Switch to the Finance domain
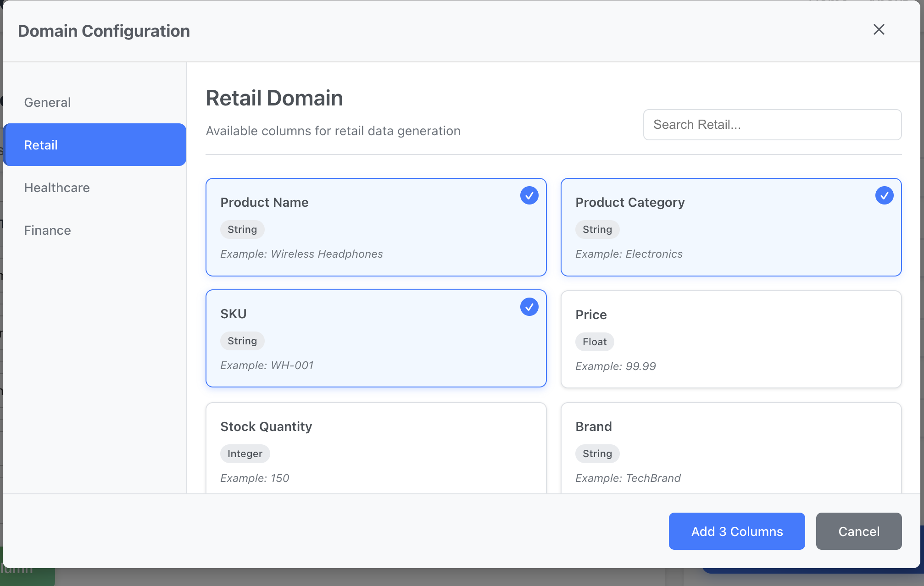This screenshot has width=924, height=586. pyautogui.click(x=95, y=230)
